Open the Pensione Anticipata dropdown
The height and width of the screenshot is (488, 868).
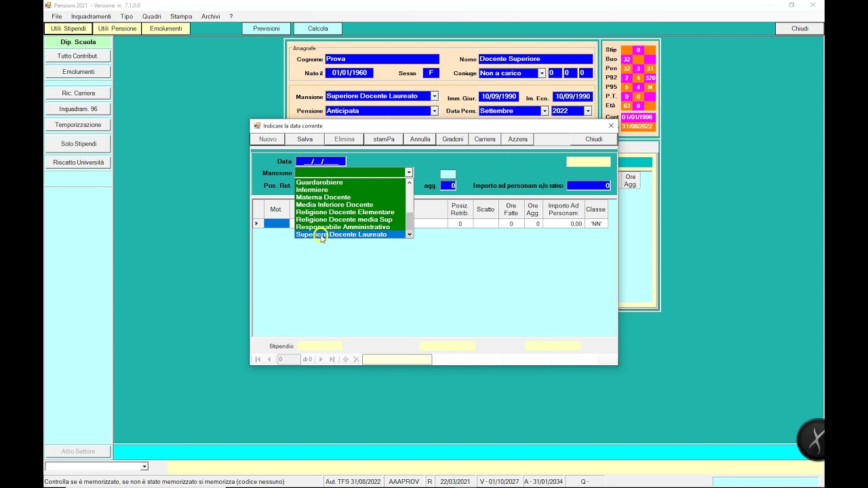[435, 110]
